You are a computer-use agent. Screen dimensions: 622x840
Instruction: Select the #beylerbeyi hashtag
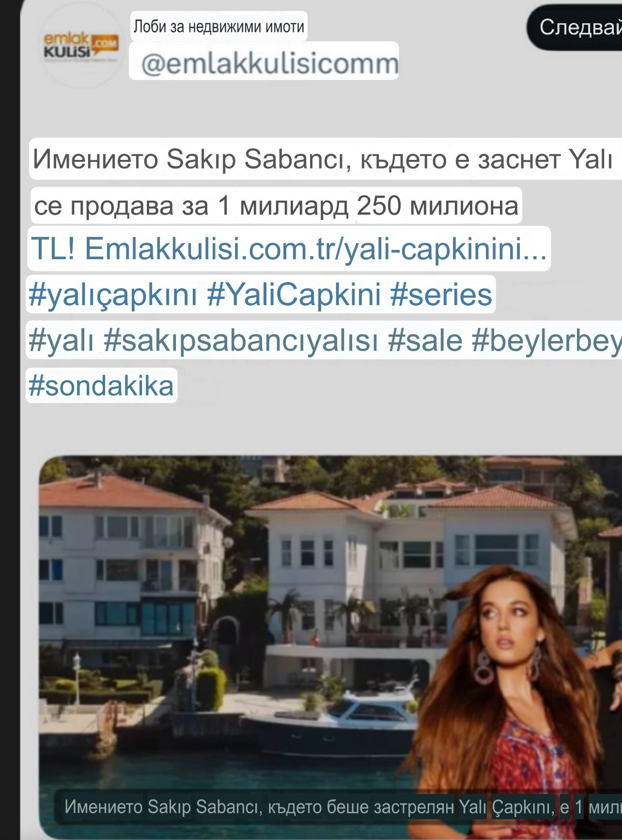coord(547,340)
